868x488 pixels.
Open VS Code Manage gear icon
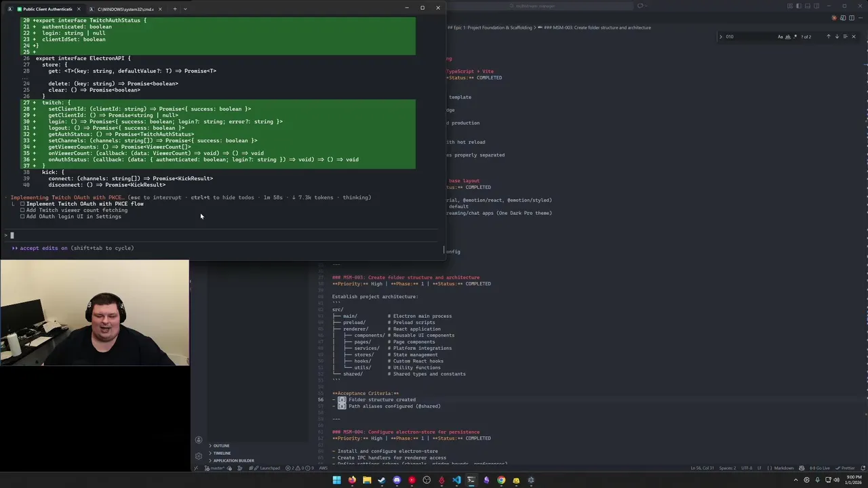[x=199, y=456]
